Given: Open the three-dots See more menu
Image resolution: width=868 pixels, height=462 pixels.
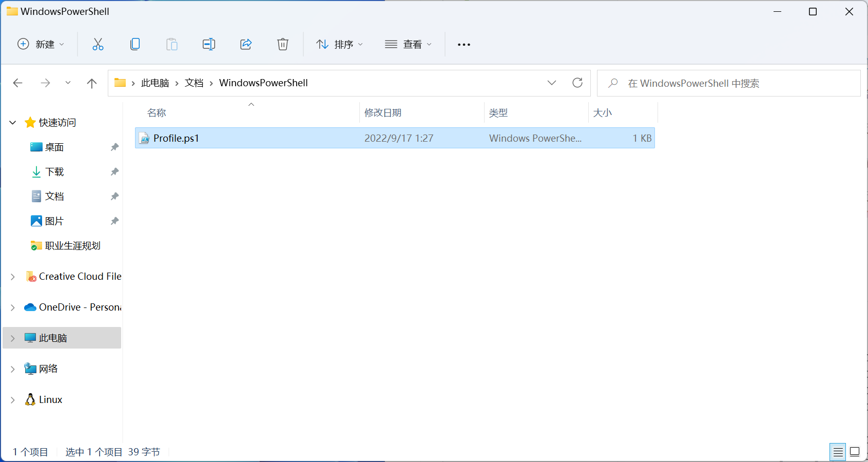Looking at the screenshot, I should 464,45.
